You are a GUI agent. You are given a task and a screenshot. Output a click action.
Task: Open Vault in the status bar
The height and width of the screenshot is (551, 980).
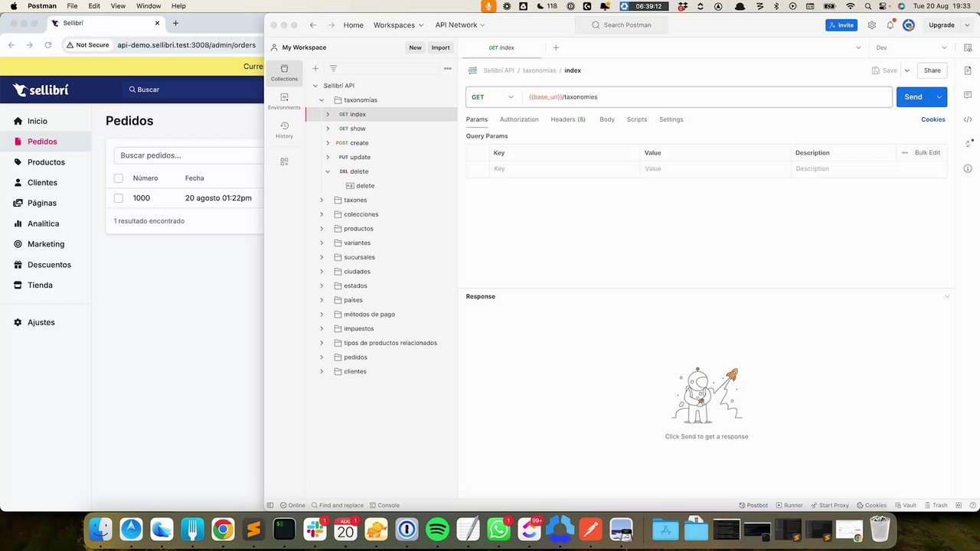point(905,505)
